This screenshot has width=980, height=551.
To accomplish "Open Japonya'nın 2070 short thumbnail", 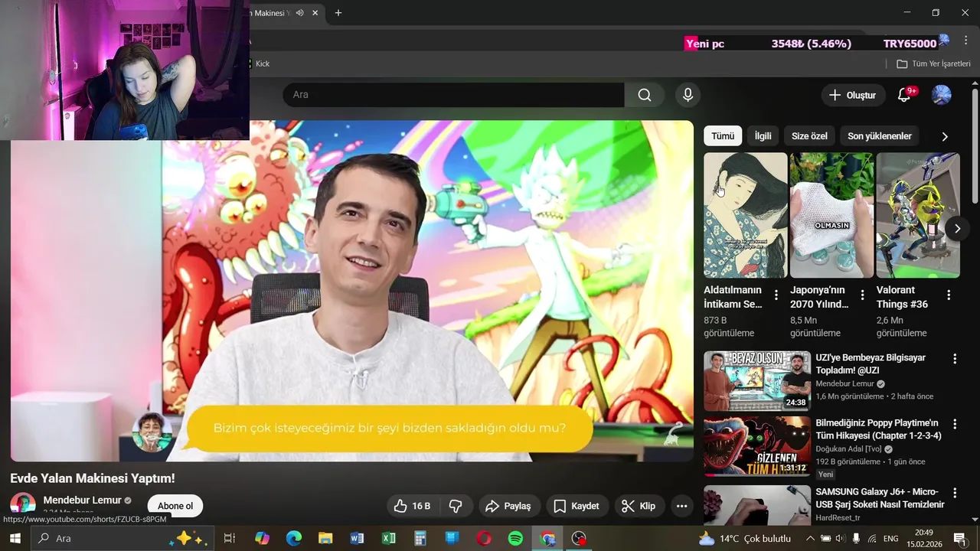I will (831, 215).
